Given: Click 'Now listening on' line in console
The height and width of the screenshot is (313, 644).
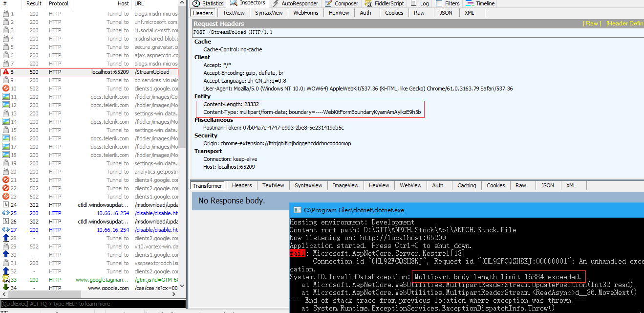Looking at the screenshot, I should (x=367, y=238).
